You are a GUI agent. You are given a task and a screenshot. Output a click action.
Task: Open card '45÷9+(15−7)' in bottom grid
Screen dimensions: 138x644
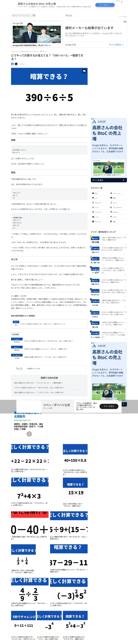click(x=69, y=526)
